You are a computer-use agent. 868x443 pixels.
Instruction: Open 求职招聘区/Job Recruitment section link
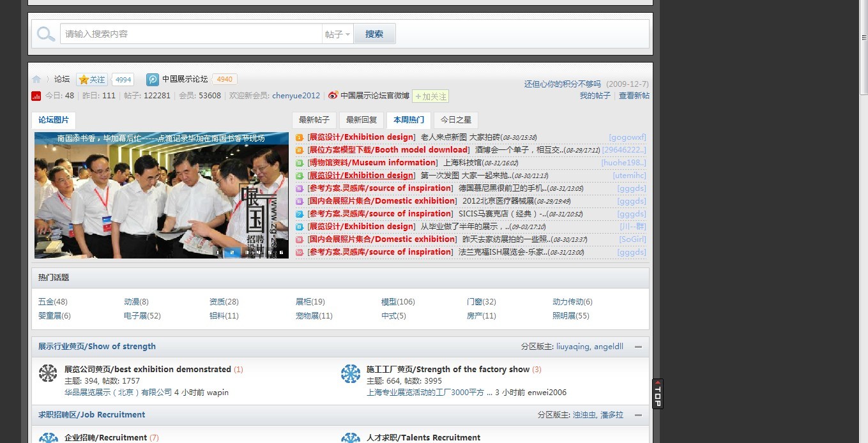coord(91,415)
